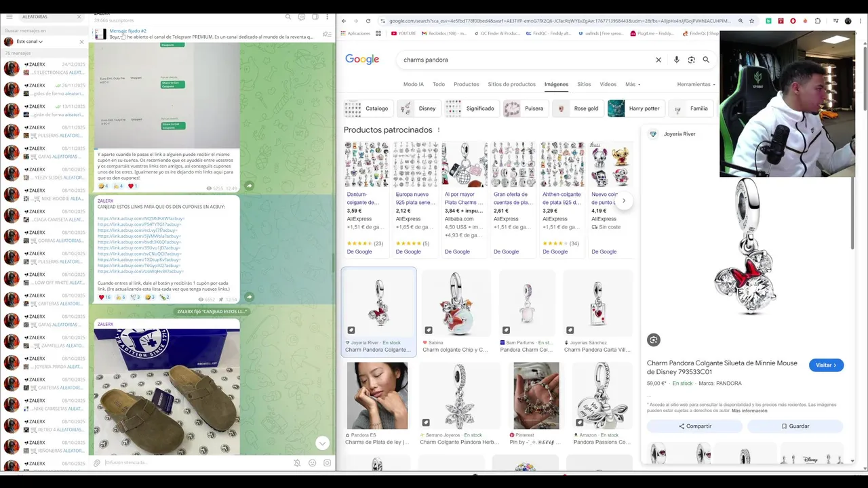Open YOUTUBE bookmark in bookmarks bar

click(403, 33)
